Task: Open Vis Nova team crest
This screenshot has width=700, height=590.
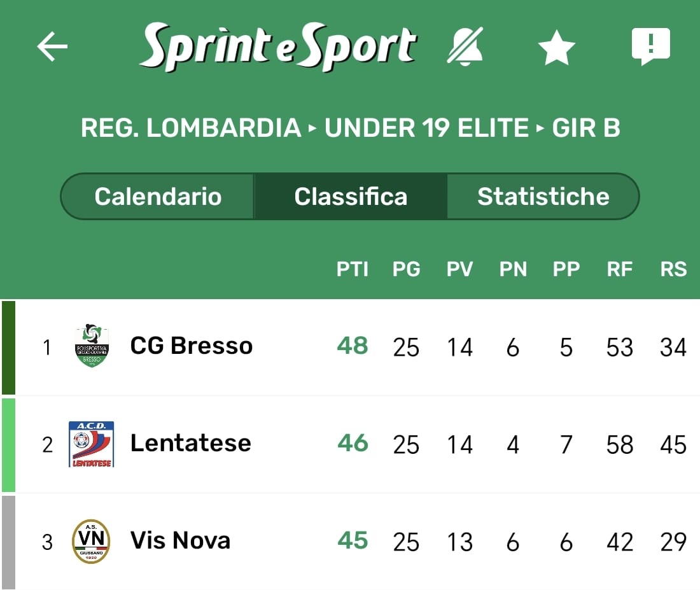Action: pyautogui.click(x=91, y=541)
